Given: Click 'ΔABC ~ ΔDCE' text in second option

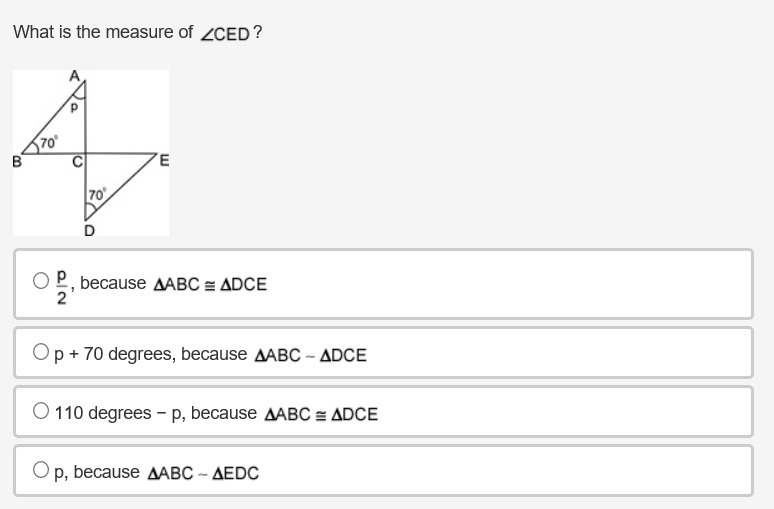Looking at the screenshot, I should (x=310, y=355).
